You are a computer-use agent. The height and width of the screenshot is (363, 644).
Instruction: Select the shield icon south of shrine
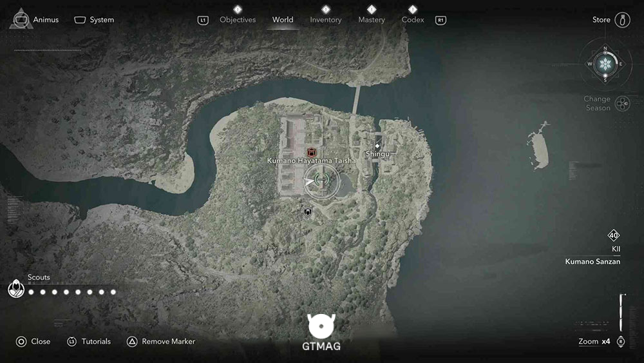coord(308,212)
